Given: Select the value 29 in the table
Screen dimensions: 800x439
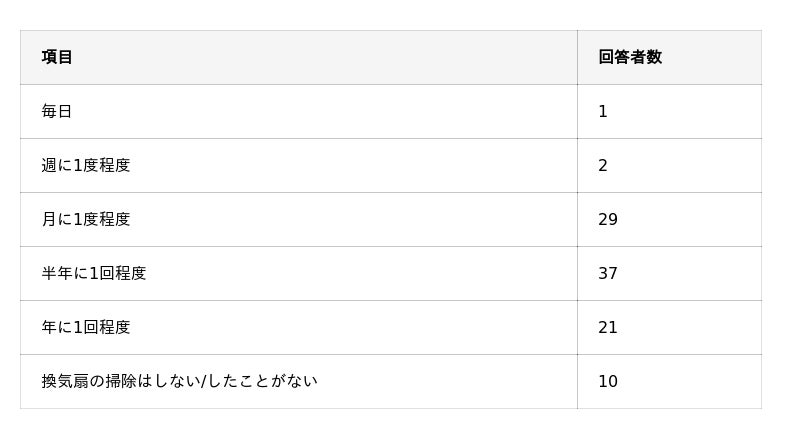Looking at the screenshot, I should (608, 219).
